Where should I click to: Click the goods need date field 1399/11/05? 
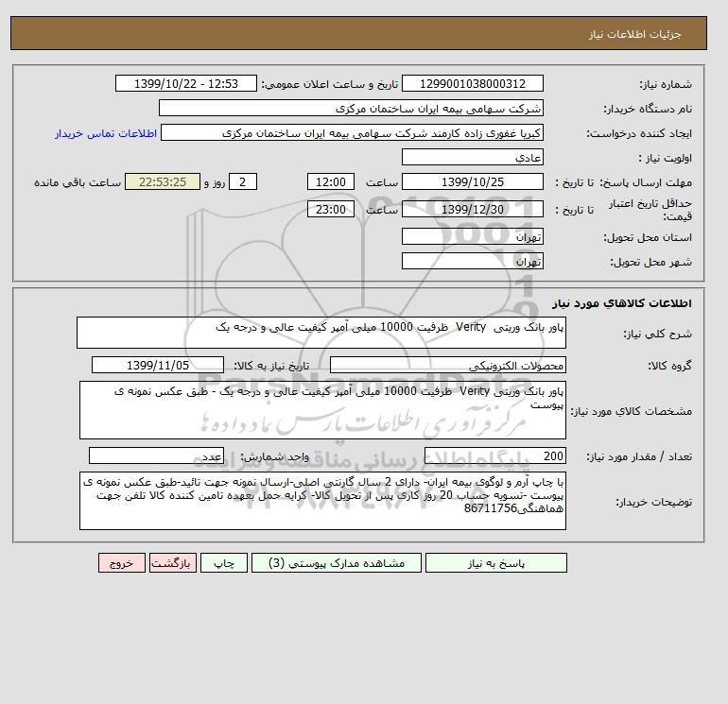158,365
